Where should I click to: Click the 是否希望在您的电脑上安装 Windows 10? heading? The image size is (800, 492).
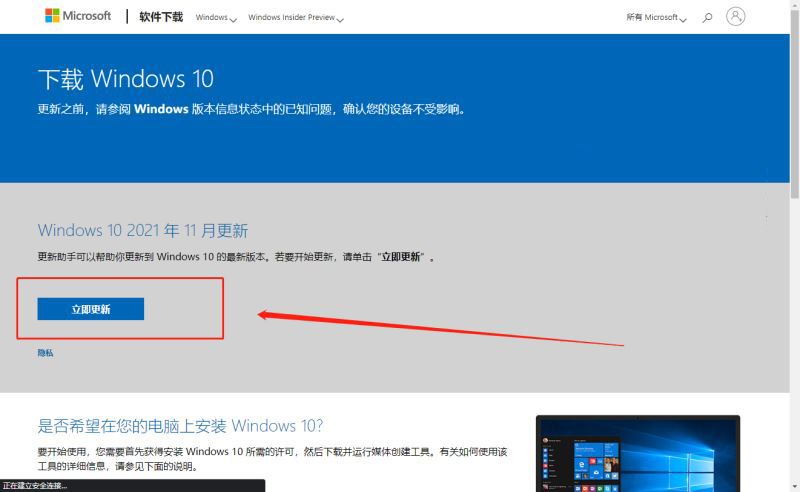tap(180, 426)
